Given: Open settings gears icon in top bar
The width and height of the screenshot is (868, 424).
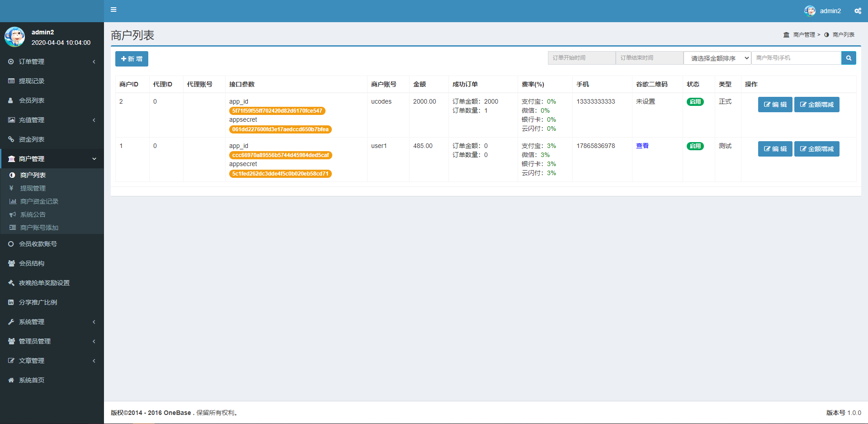Looking at the screenshot, I should 858,11.
